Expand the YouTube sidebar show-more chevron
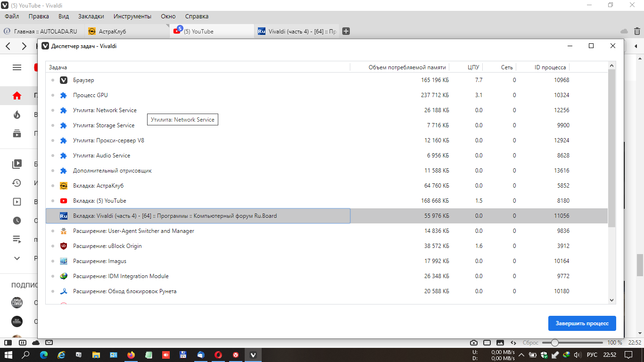 pyautogui.click(x=17, y=258)
